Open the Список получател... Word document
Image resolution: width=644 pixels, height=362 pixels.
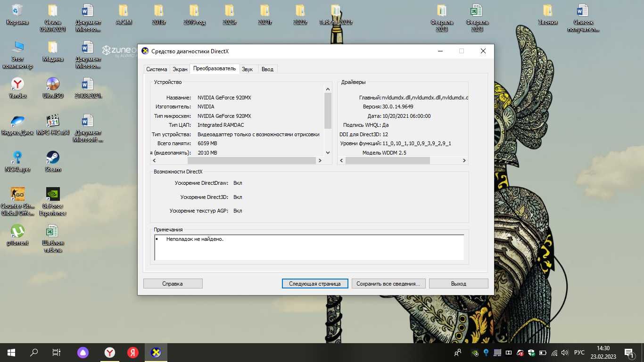tap(583, 18)
